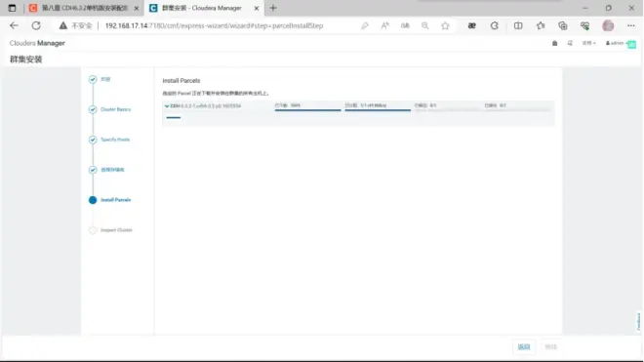Click the zoom magnifier icon in address bar
This screenshot has height=362, width=644.
(x=425, y=26)
